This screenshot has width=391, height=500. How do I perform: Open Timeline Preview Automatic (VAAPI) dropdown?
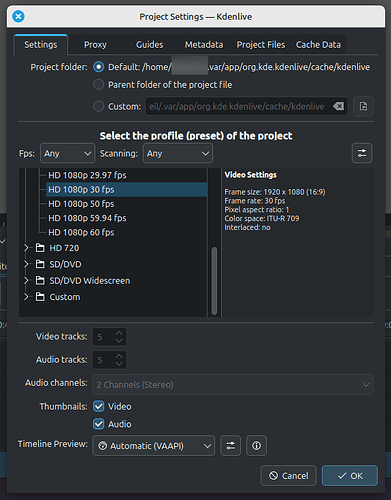click(x=154, y=446)
